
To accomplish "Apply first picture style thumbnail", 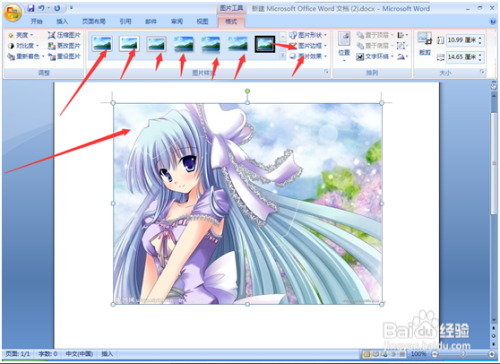I will [102, 44].
